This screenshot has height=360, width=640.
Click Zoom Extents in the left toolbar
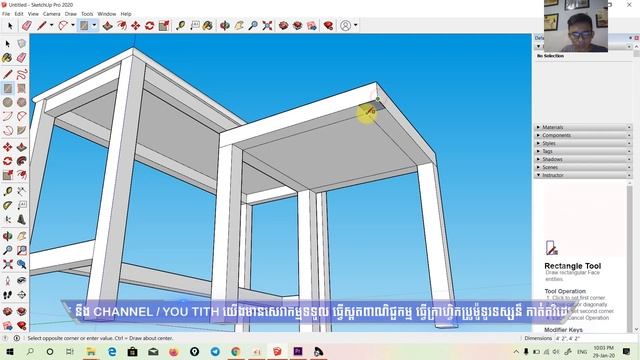[x=8, y=264]
